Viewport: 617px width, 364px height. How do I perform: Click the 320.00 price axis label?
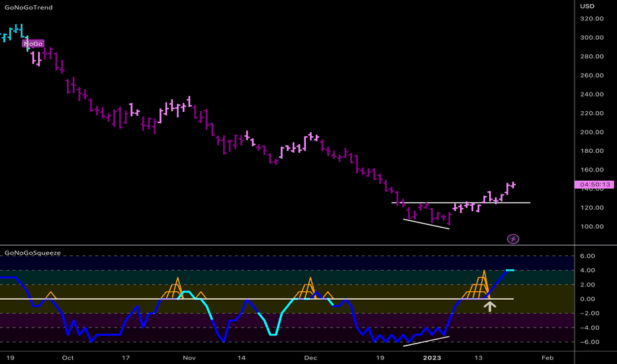coord(592,19)
